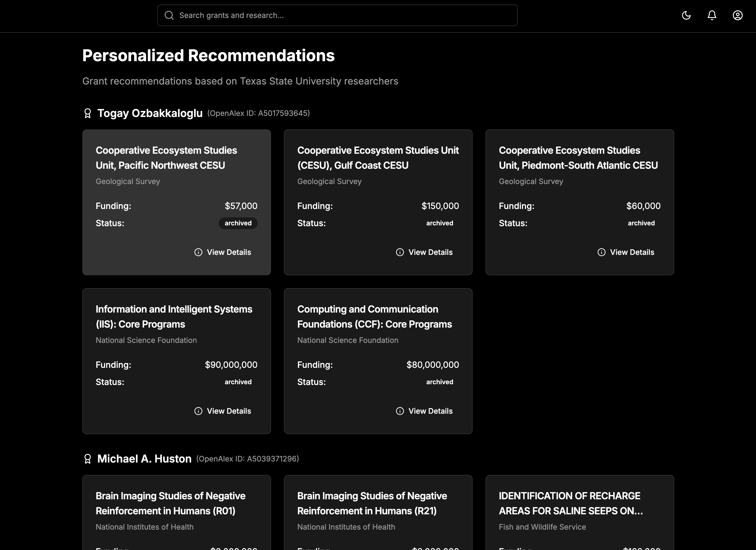Click the search magnifier icon
This screenshot has height=550, width=756.
click(169, 15)
